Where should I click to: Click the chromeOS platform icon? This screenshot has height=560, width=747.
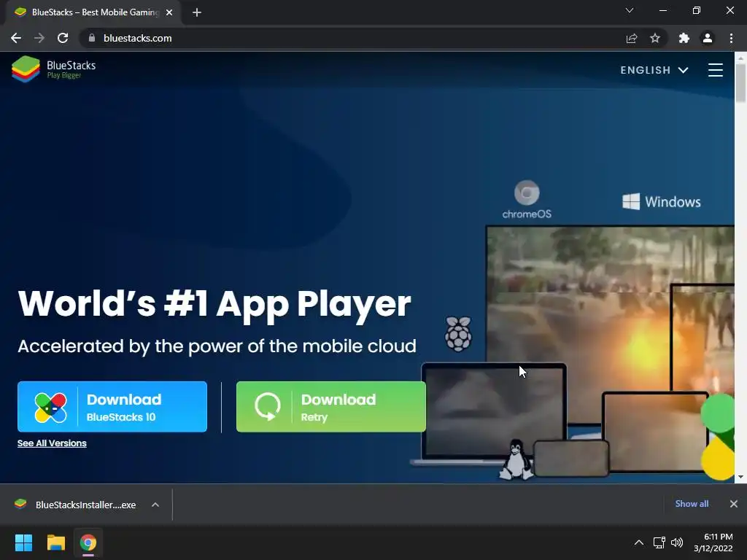527,200
